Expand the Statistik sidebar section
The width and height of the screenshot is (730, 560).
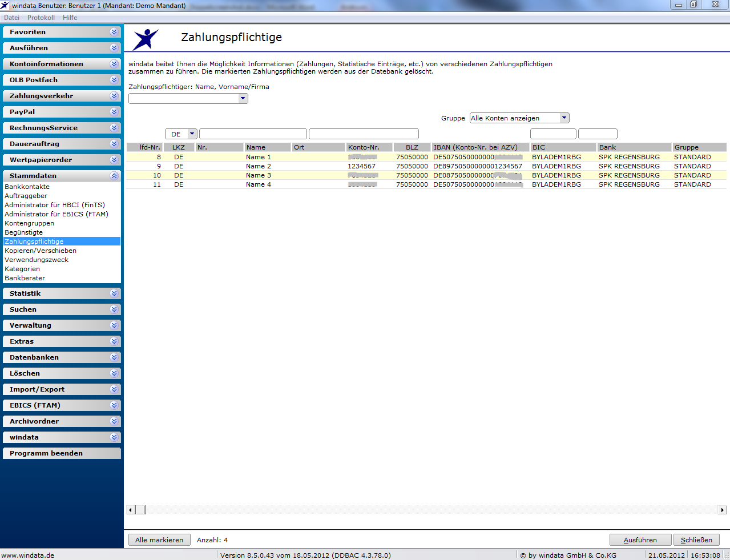pyautogui.click(x=62, y=293)
